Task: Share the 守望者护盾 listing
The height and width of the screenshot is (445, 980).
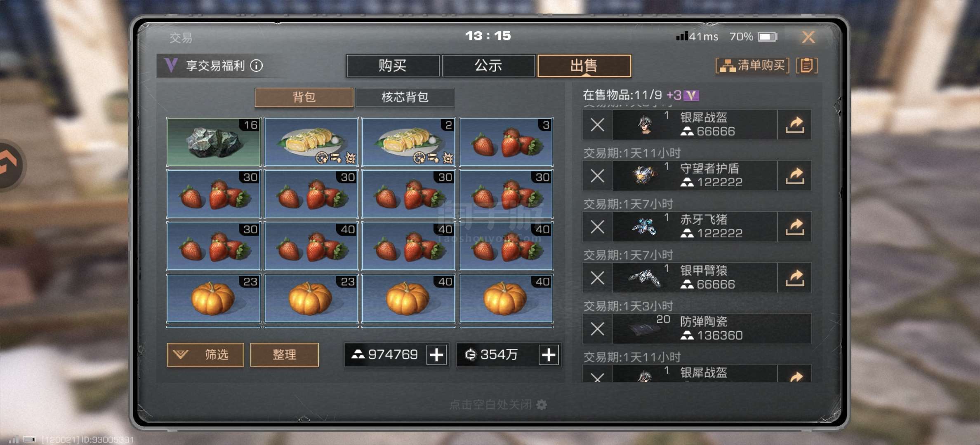Action: pyautogui.click(x=795, y=176)
